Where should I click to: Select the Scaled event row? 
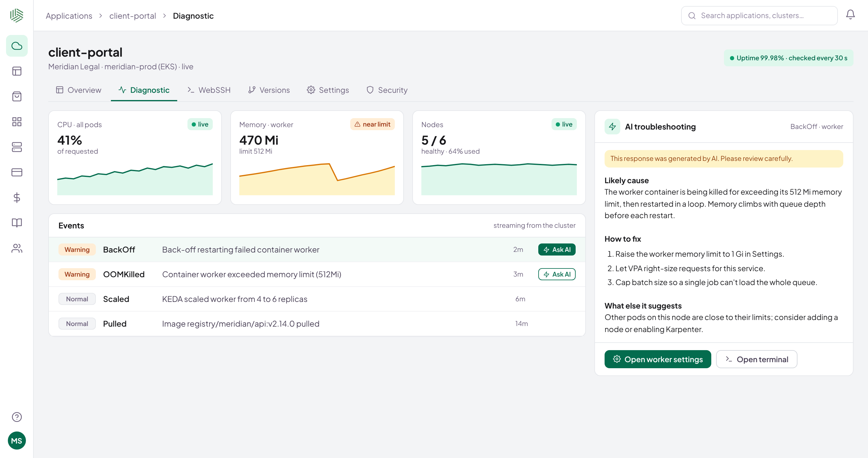317,299
